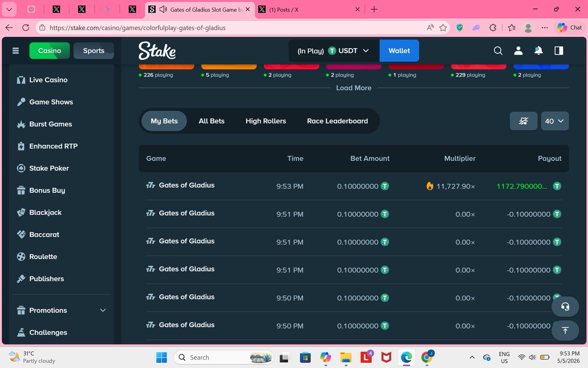Image resolution: width=588 pixels, height=368 pixels.
Task: Click browser back arrow
Action: coord(9,28)
